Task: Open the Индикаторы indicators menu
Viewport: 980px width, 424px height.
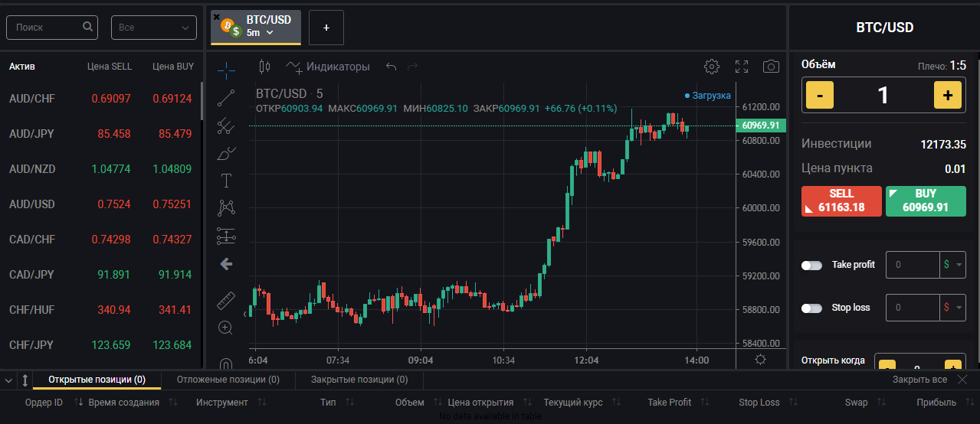Action: point(328,67)
